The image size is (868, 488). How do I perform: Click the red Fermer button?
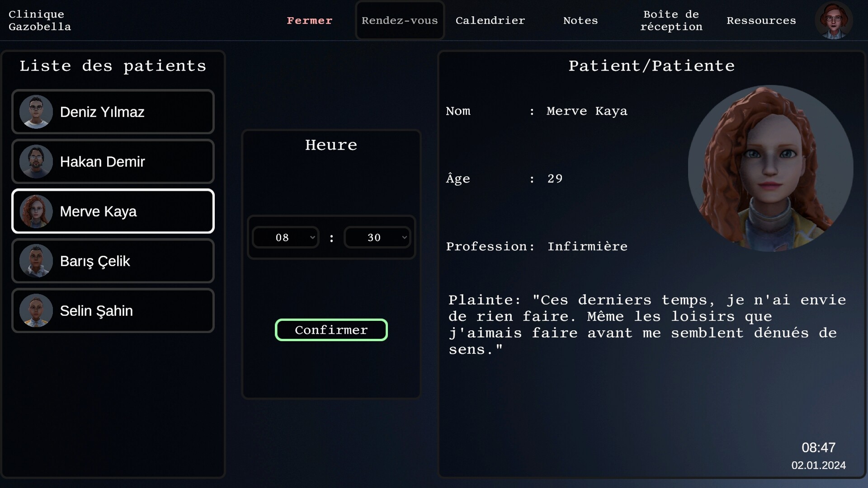pos(310,21)
